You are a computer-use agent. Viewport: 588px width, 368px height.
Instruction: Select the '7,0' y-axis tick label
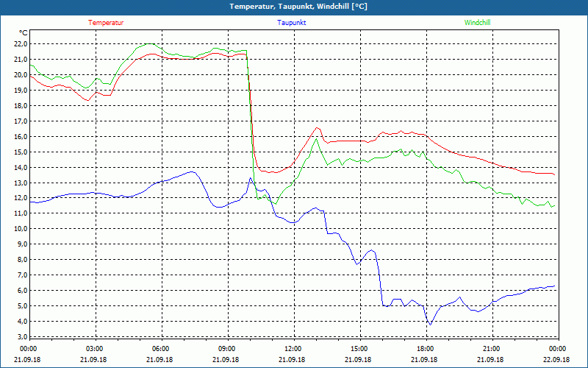(23, 275)
